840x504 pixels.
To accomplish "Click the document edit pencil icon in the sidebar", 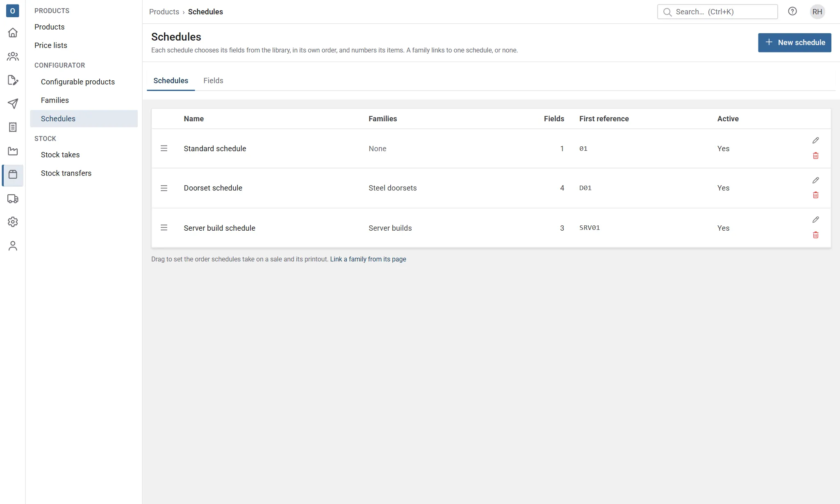I will click(13, 80).
